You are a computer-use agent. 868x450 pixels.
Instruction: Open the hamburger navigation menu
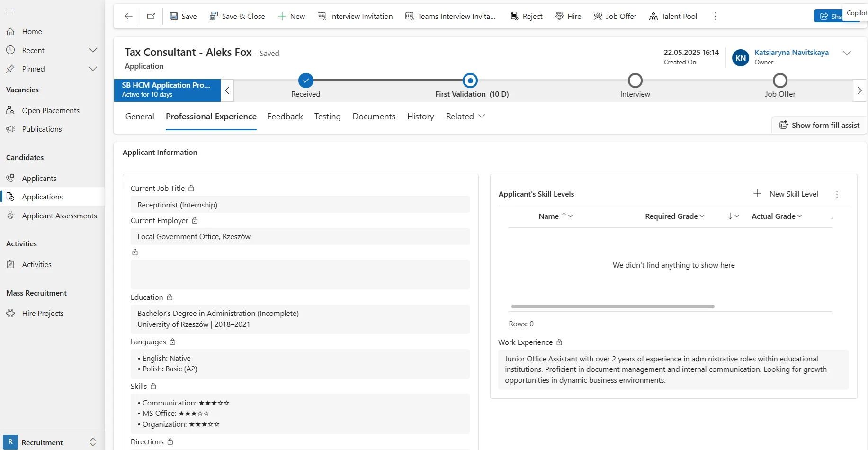point(10,11)
